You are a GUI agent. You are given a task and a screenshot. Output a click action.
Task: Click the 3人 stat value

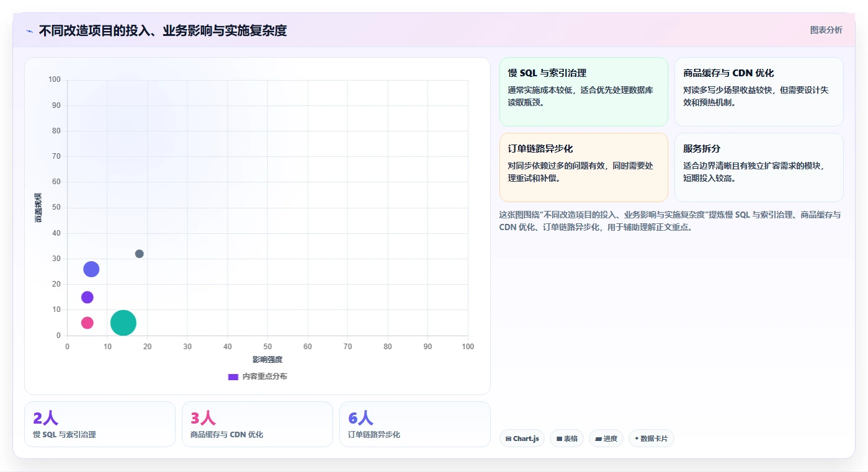click(x=203, y=419)
